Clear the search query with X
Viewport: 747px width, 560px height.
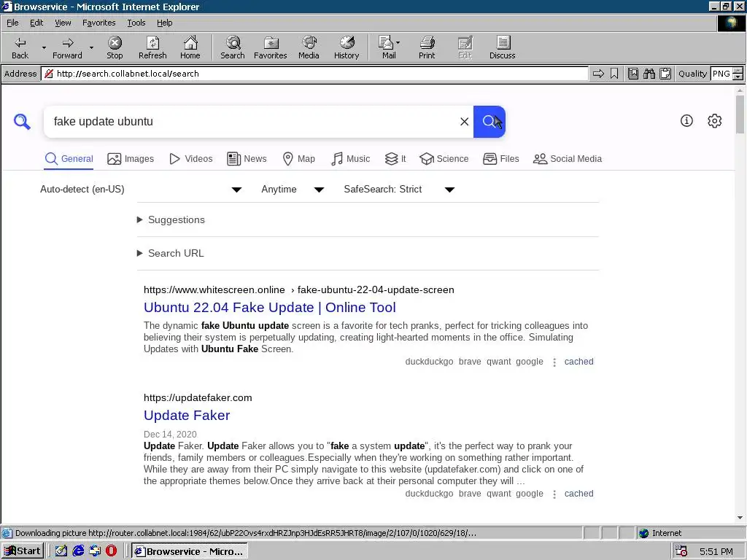click(x=464, y=122)
